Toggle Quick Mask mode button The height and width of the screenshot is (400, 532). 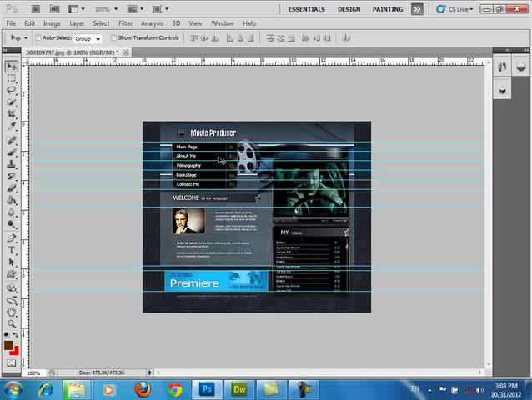coord(12,362)
